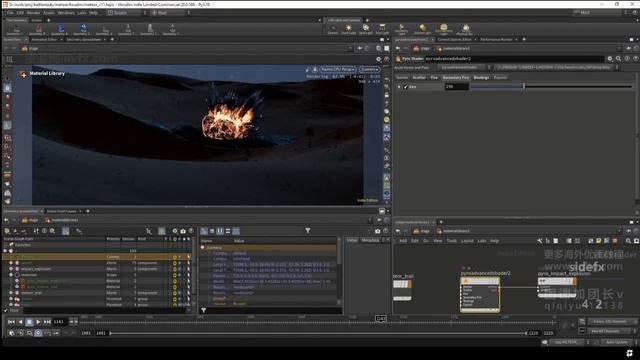Click the network editor search icon
The width and height of the screenshot is (640, 360).
(x=628, y=241)
